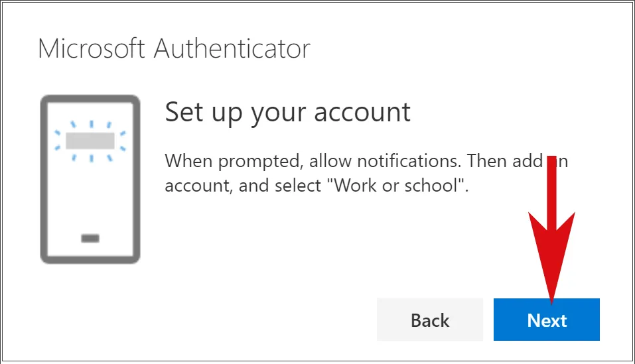
Task: Go back with the Back button
Action: click(x=429, y=320)
